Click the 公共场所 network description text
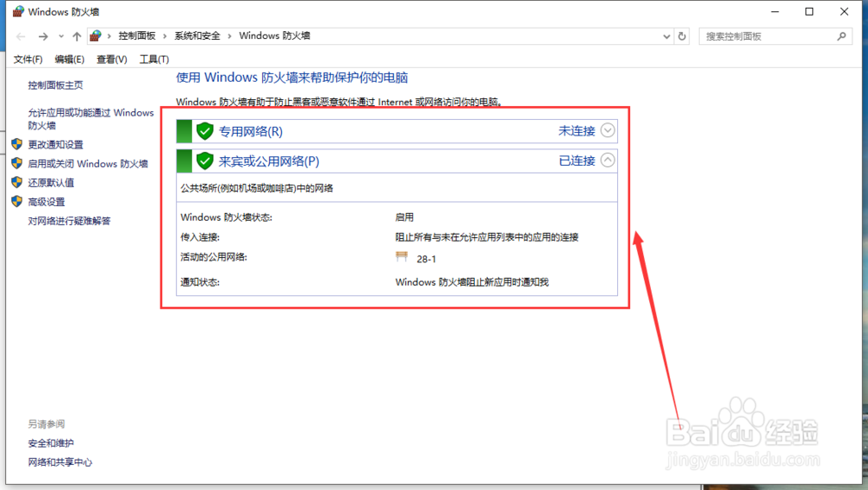868x490 pixels. coord(257,189)
